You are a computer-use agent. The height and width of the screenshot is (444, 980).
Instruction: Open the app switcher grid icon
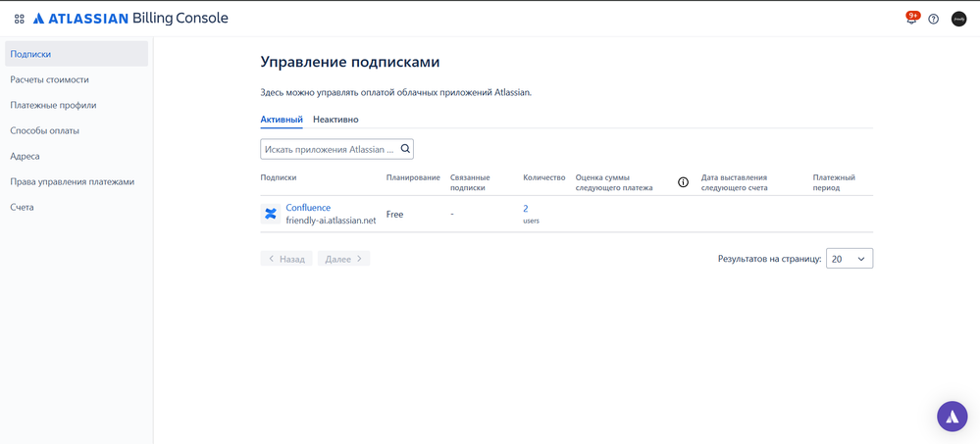[19, 19]
